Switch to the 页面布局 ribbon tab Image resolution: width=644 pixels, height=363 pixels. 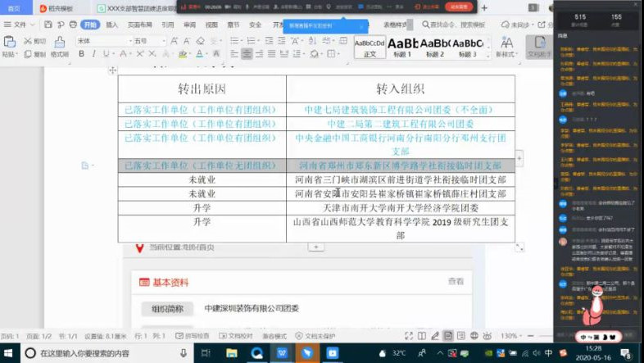[x=139, y=25]
